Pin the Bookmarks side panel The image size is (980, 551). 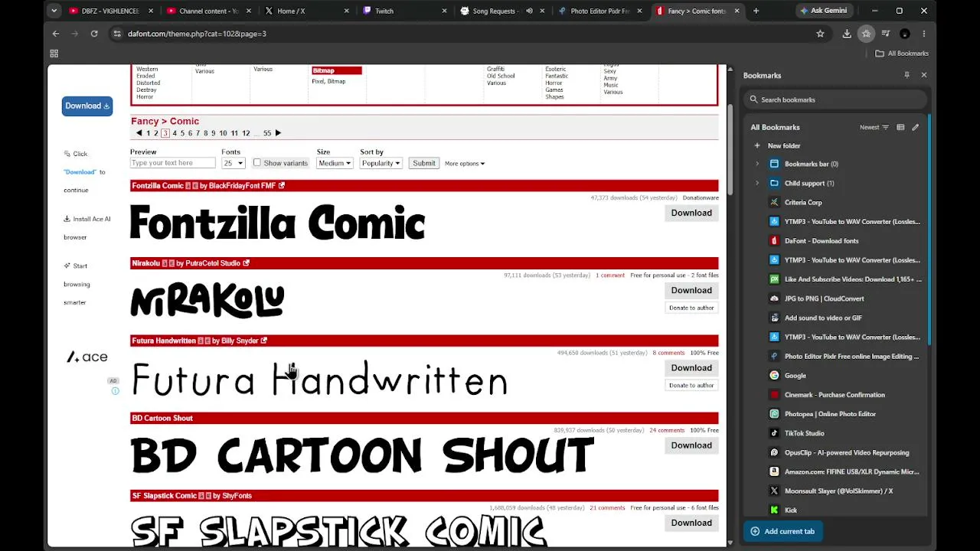pos(906,75)
